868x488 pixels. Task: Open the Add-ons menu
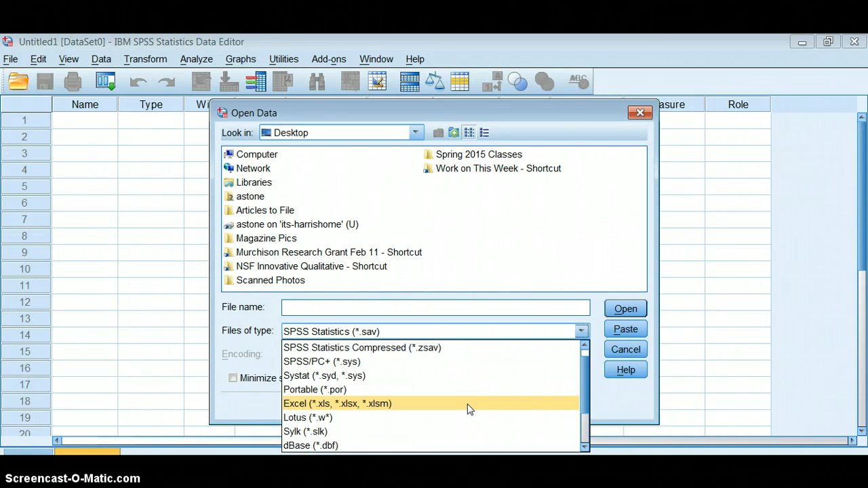[x=329, y=59]
